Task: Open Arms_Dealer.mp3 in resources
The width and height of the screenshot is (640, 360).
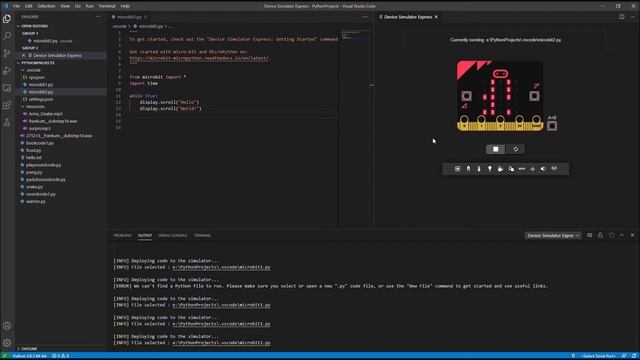Action: (x=46, y=114)
